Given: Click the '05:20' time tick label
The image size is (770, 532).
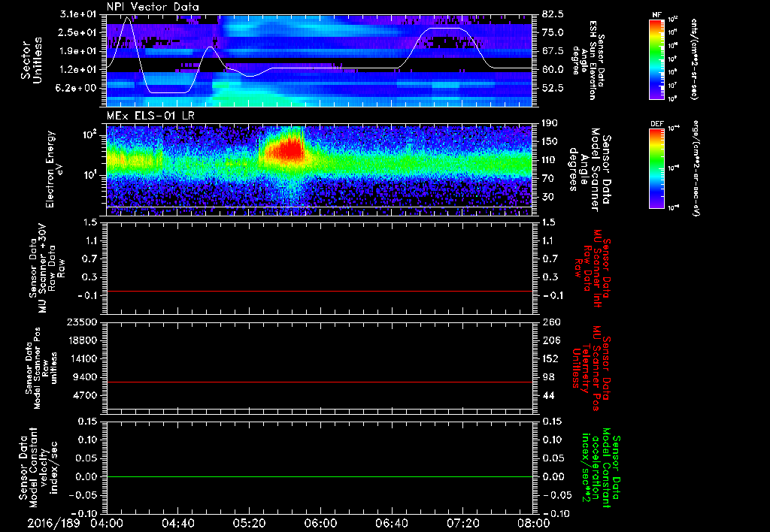Looking at the screenshot, I should tap(249, 523).
